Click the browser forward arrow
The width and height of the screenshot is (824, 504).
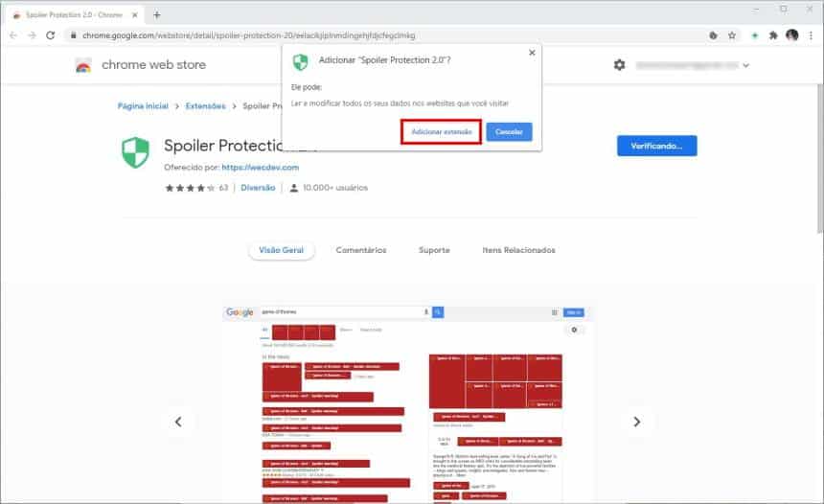[x=32, y=35]
